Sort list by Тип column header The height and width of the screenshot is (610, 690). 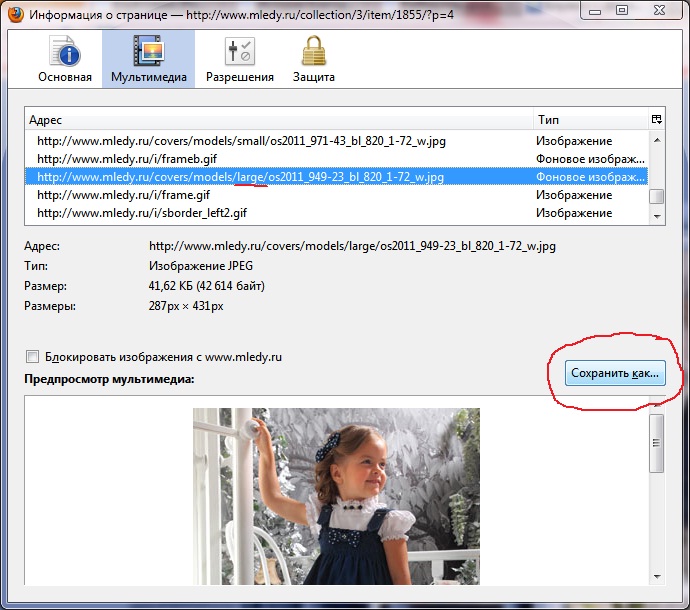point(591,120)
